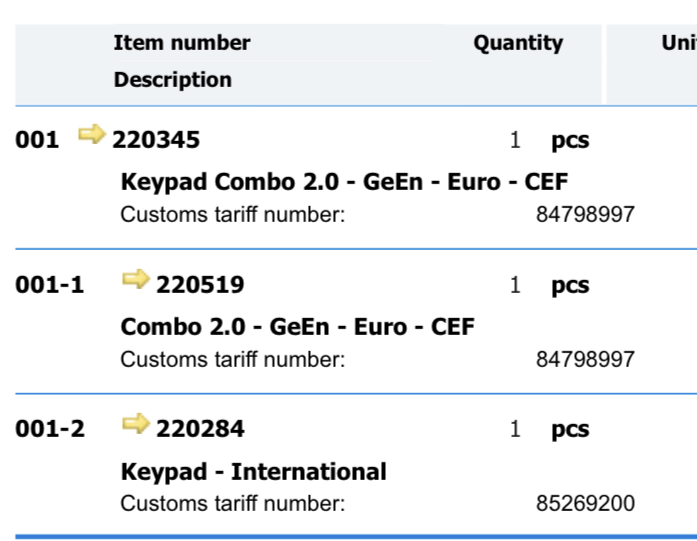Click the Item number column header

click(x=182, y=43)
